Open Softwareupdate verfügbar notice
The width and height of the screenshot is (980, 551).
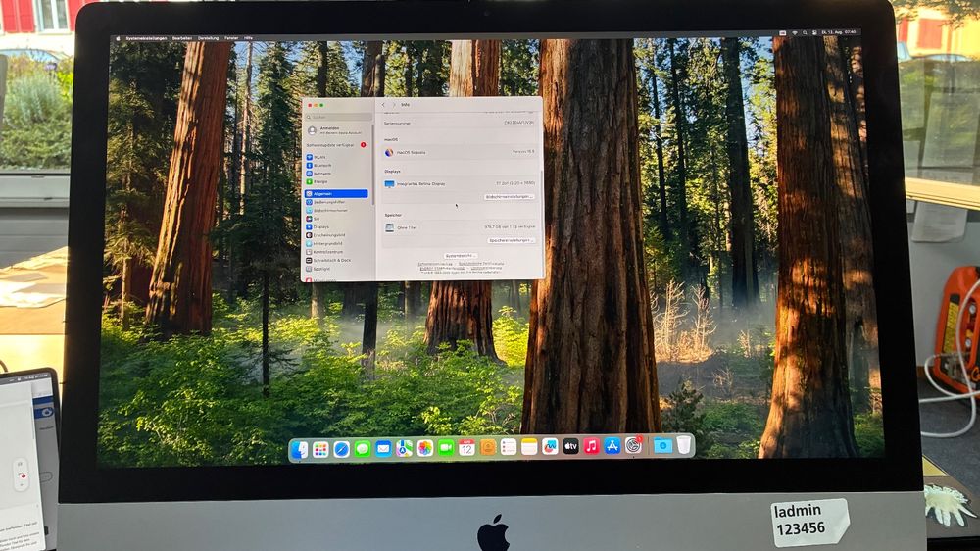coord(336,145)
